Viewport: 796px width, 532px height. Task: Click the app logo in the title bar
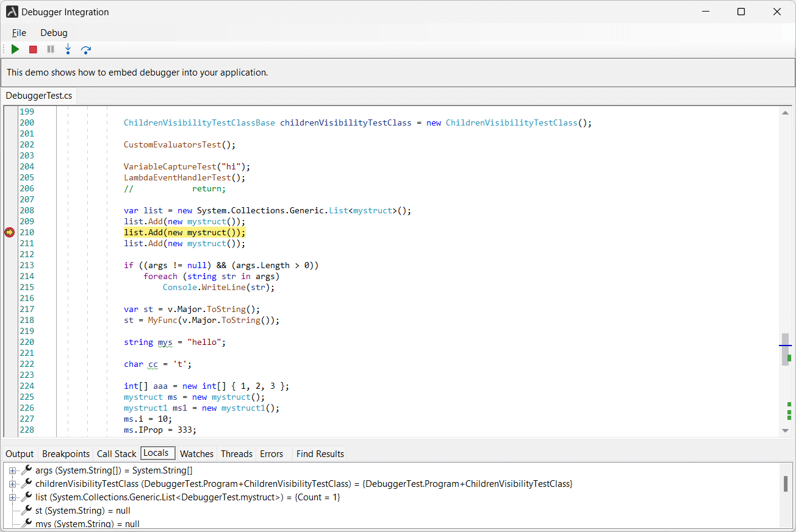(12, 12)
